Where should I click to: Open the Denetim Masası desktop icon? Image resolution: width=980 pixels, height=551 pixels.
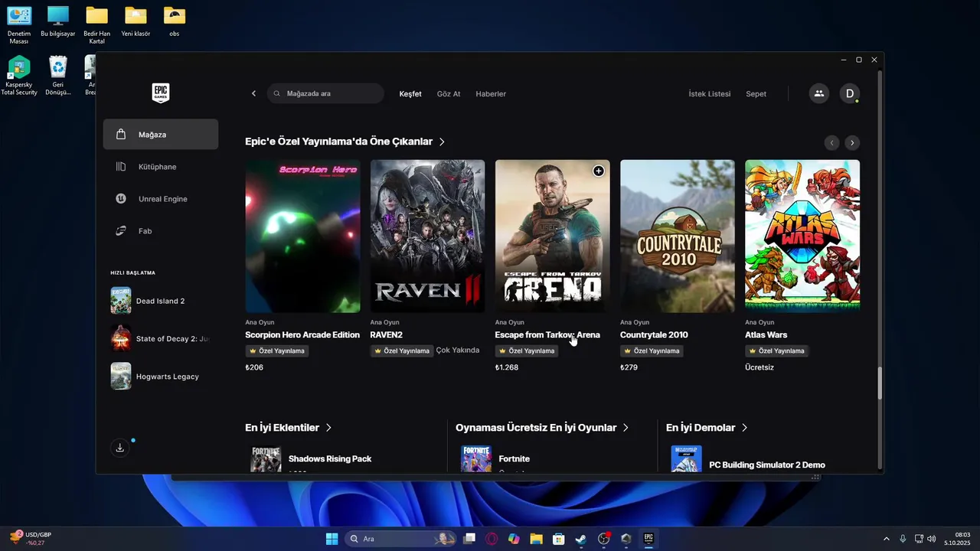pyautogui.click(x=19, y=25)
